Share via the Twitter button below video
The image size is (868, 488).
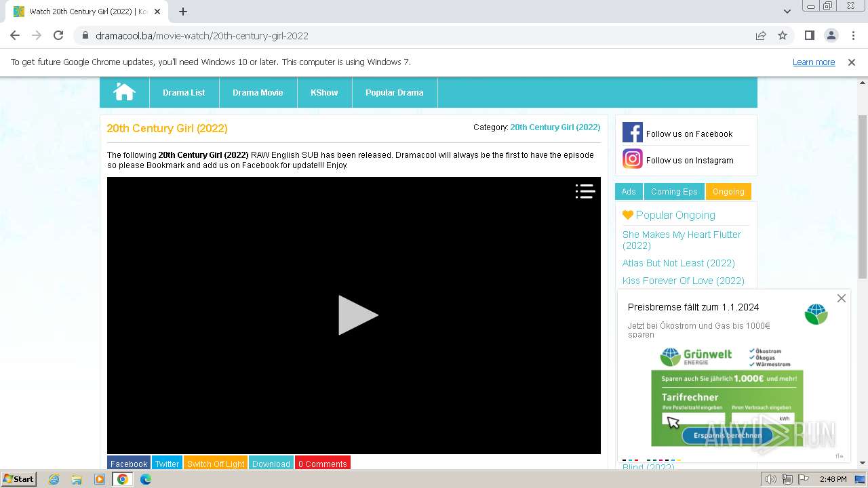coord(167,464)
